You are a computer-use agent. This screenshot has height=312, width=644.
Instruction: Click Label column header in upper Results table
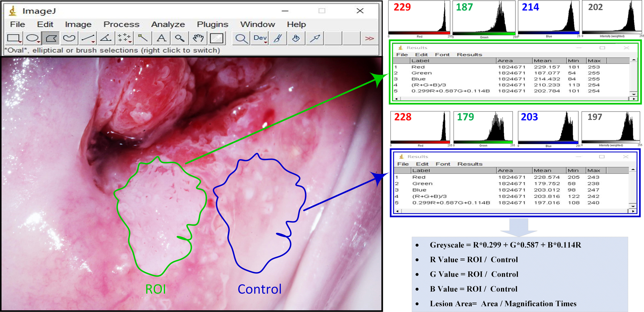click(x=453, y=61)
